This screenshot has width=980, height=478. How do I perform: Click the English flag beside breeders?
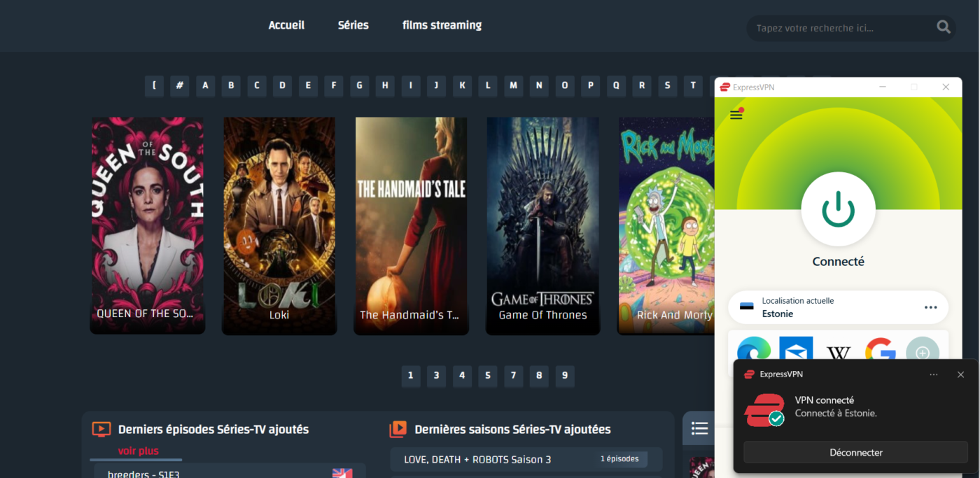[x=342, y=473]
